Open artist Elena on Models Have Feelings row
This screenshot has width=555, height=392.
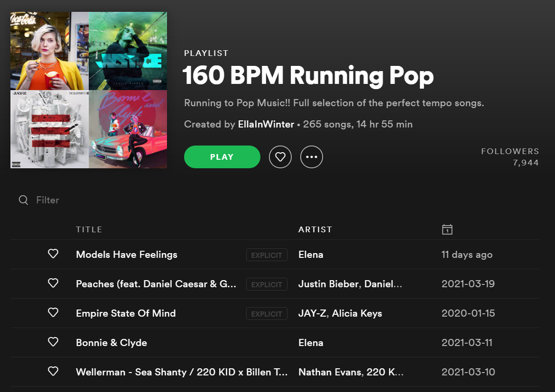pyautogui.click(x=311, y=255)
